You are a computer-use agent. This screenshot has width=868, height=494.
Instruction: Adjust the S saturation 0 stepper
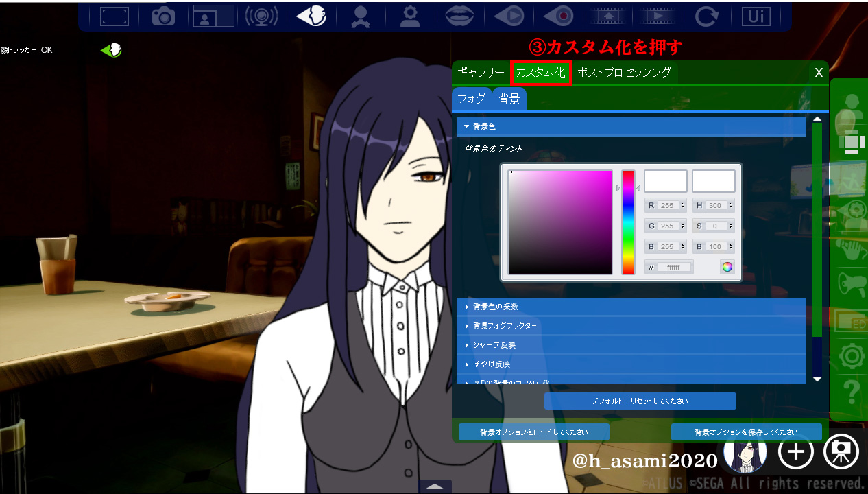pos(731,226)
